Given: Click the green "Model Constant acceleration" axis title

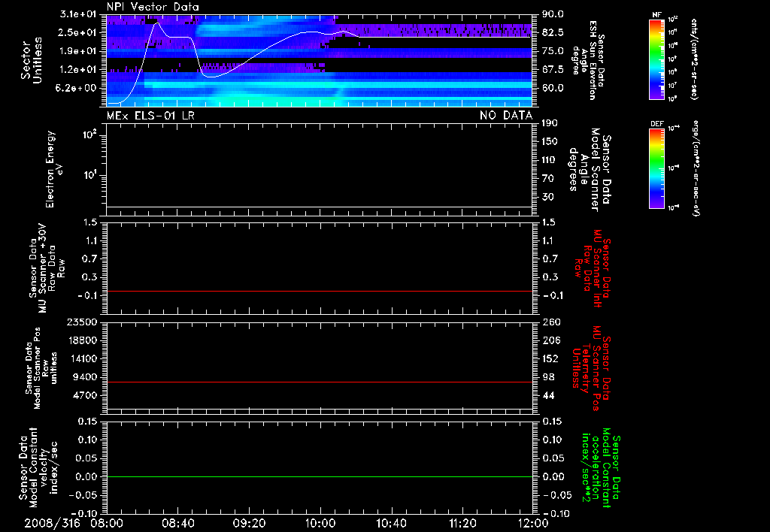Looking at the screenshot, I should (x=602, y=467).
